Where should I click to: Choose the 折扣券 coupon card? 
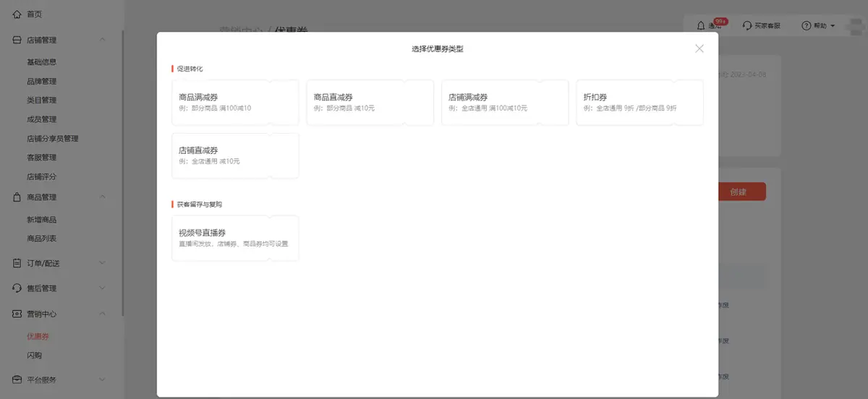(639, 103)
